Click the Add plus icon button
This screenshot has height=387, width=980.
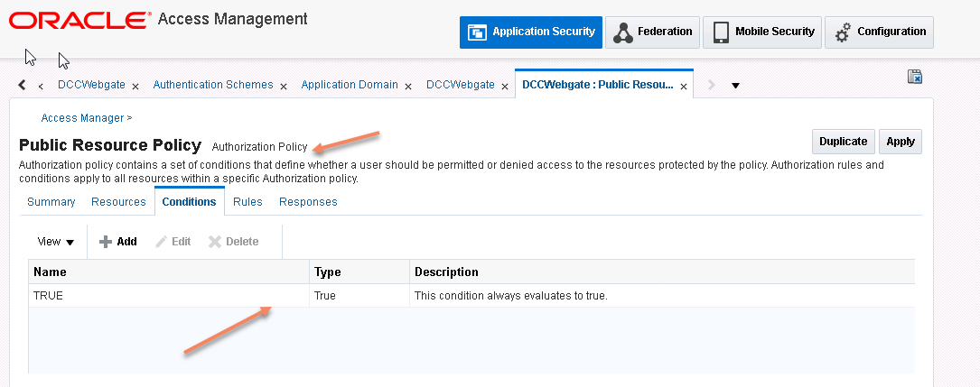(x=118, y=242)
